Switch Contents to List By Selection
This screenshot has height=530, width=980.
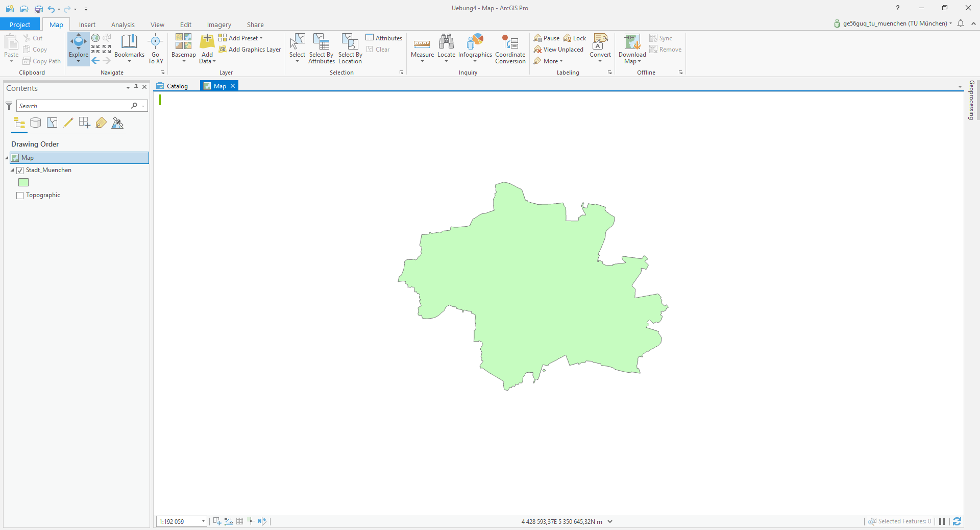[52, 123]
